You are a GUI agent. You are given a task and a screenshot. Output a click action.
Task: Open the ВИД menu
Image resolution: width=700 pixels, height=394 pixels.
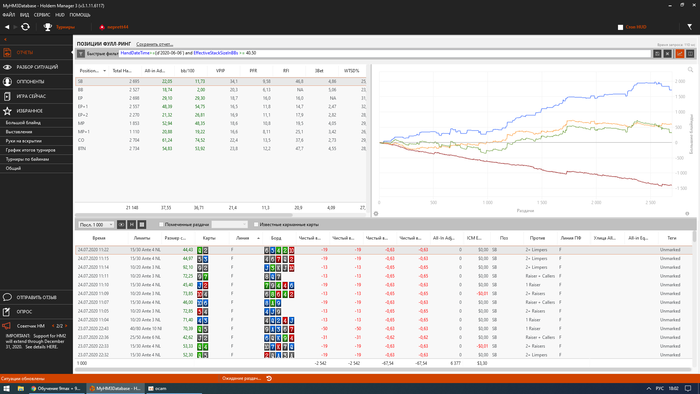click(24, 15)
